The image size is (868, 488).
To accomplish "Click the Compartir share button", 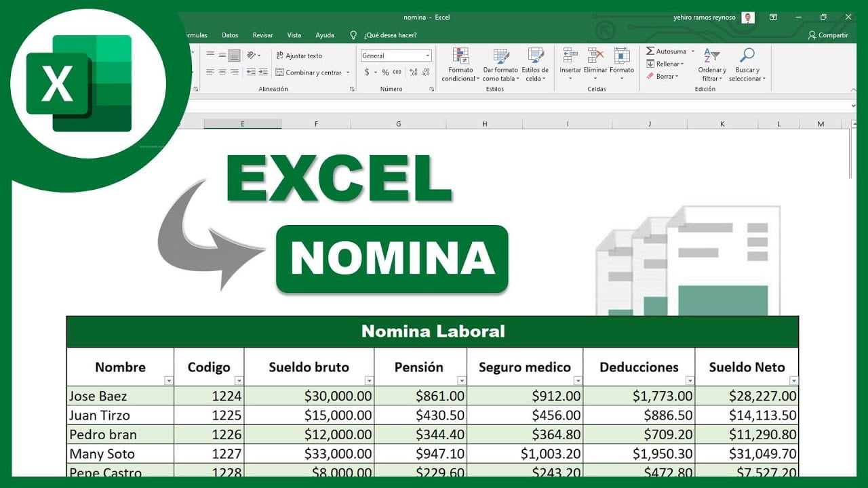I will tap(828, 35).
